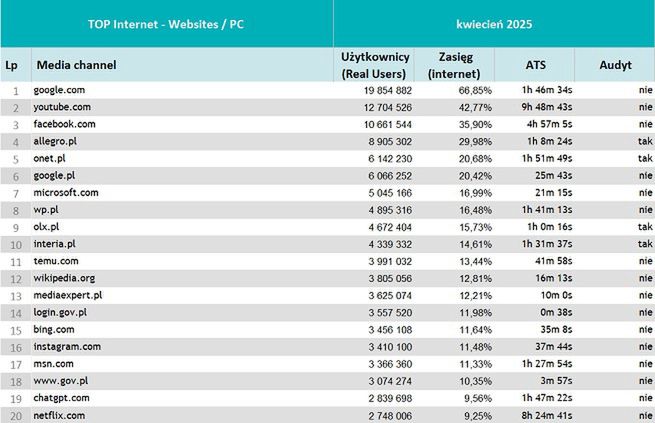Click netflix.com in the last row
655x423 pixels.
62,414
